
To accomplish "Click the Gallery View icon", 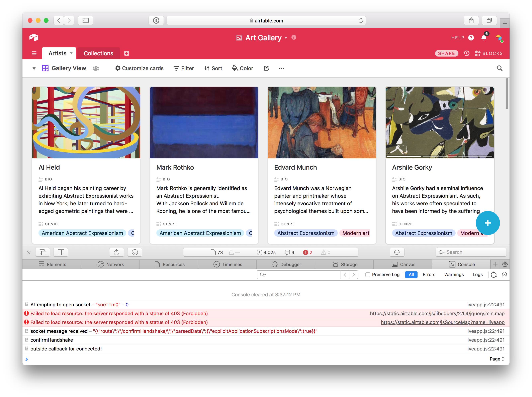I will click(45, 68).
